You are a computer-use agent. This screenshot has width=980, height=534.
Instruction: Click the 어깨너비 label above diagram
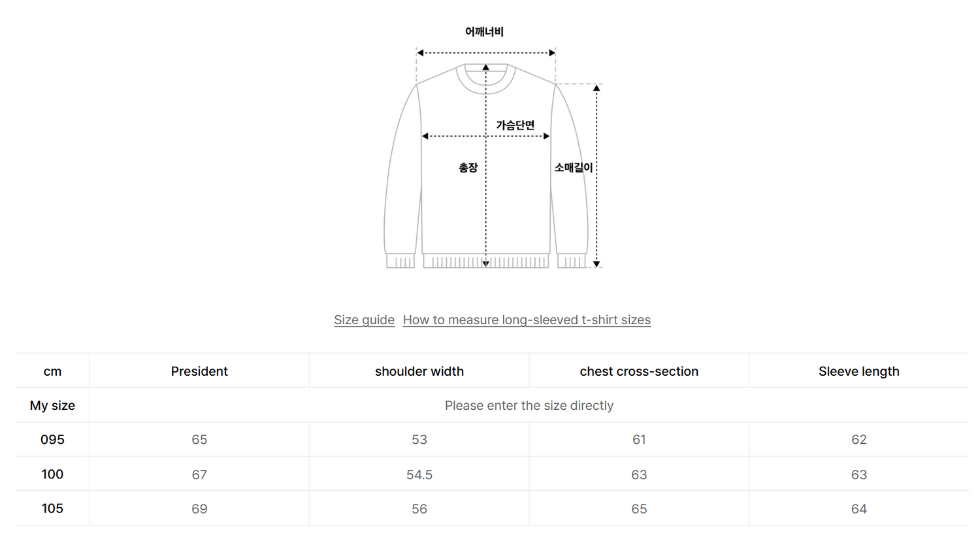click(484, 32)
